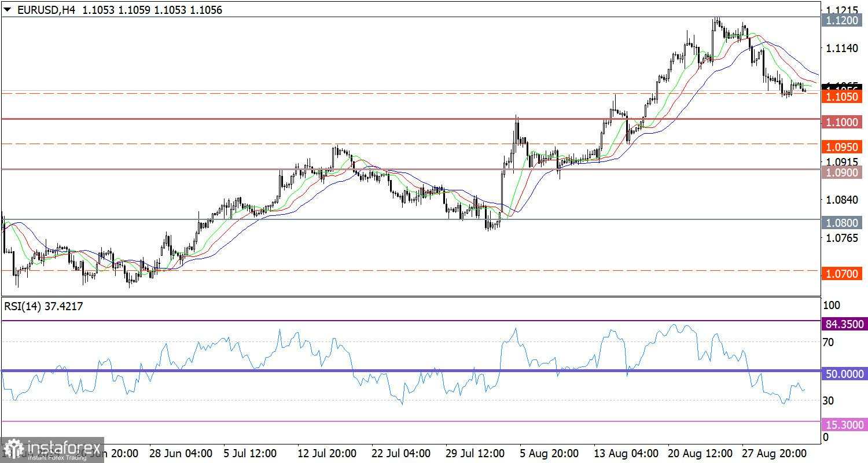Click the RSI scale value 30
Image resolution: width=868 pixels, height=463 pixels.
click(828, 400)
